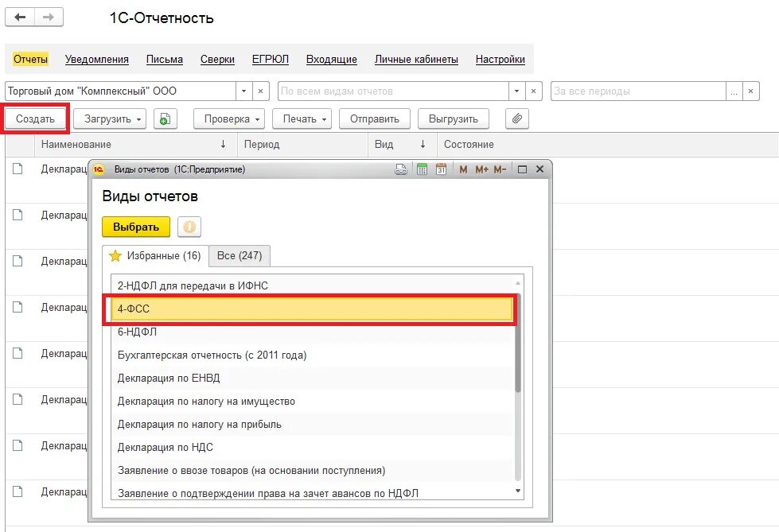Image resolution: width=779 pixels, height=532 pixels.
Task: Click the report list vertical scrollbar thumb
Action: (x=518, y=343)
